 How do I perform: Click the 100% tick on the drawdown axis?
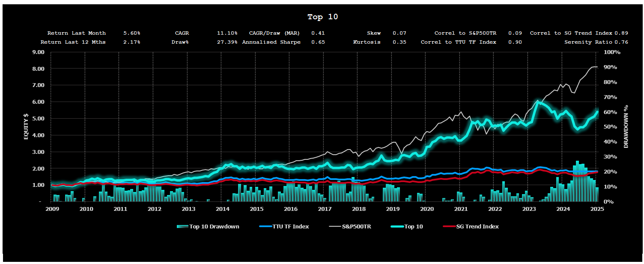pyautogui.click(x=611, y=52)
